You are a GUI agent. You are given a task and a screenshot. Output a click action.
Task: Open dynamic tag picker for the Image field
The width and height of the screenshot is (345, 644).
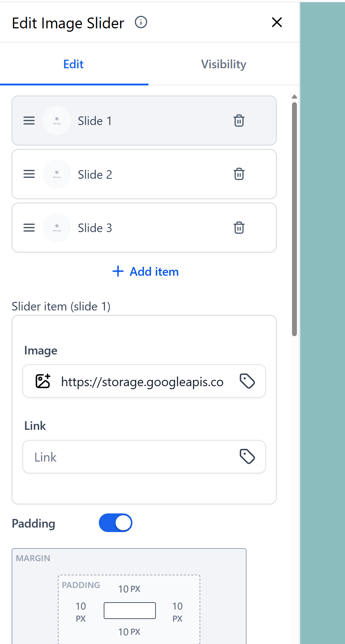point(247,381)
